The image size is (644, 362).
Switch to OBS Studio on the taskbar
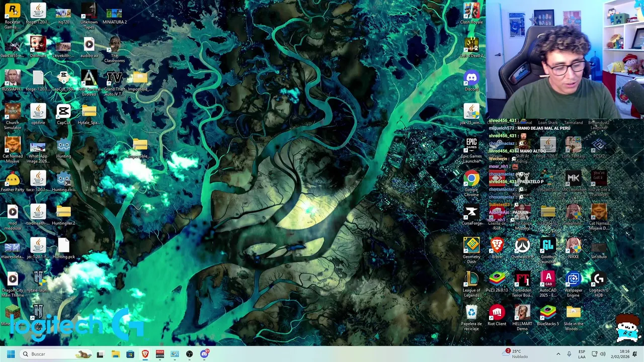click(x=189, y=354)
